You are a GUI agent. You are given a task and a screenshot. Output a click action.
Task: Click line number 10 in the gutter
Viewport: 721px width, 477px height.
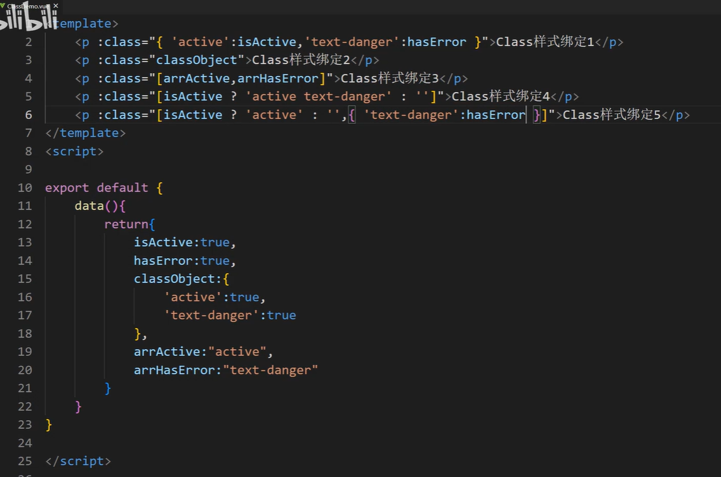(x=25, y=188)
